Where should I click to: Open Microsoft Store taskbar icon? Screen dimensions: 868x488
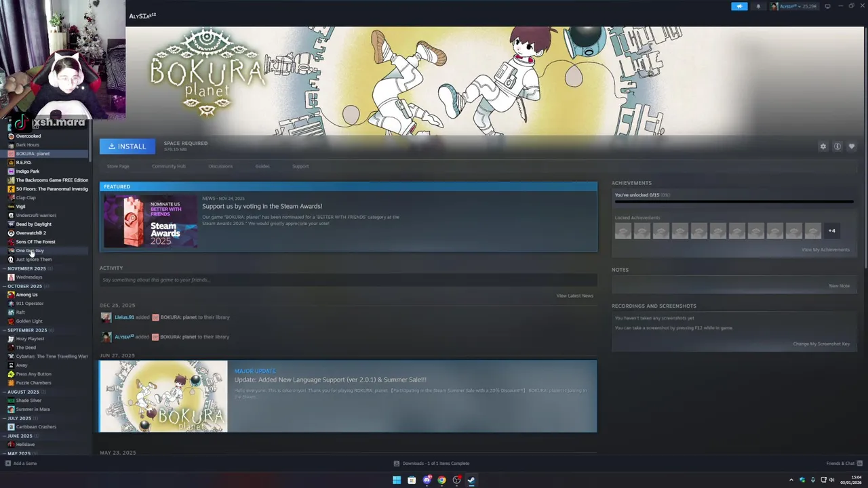(x=412, y=480)
